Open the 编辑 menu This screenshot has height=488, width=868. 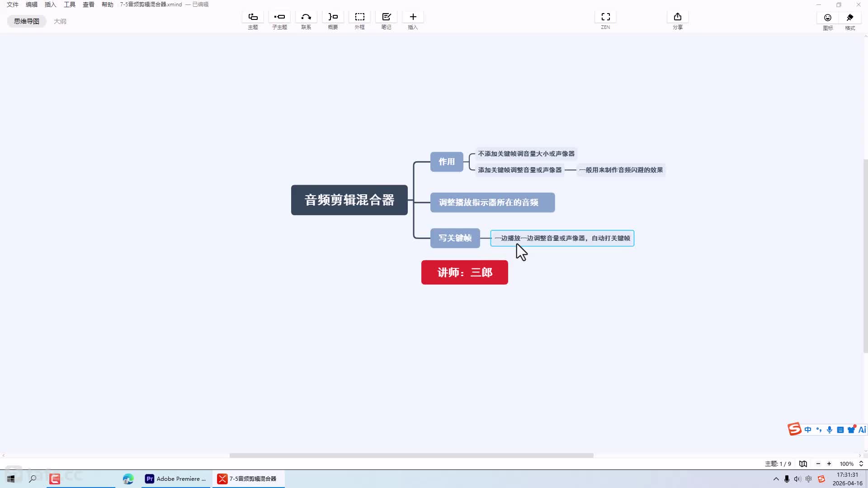(x=32, y=5)
